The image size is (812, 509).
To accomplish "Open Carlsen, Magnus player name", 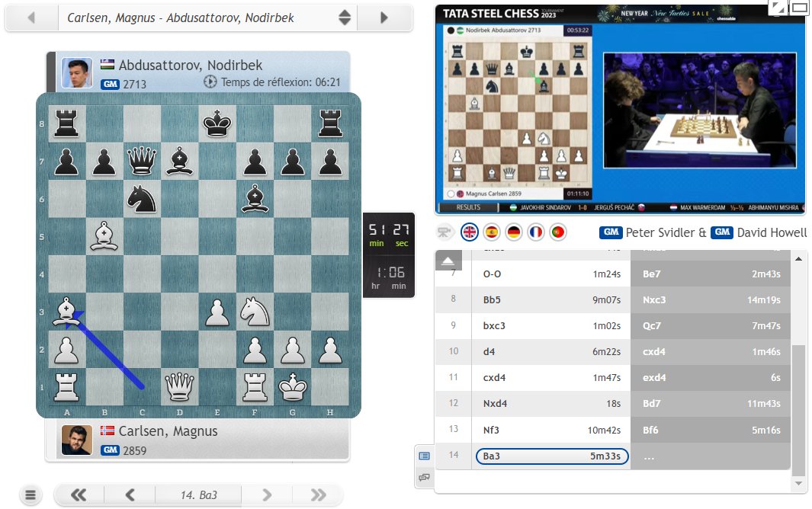I will click(x=168, y=431).
